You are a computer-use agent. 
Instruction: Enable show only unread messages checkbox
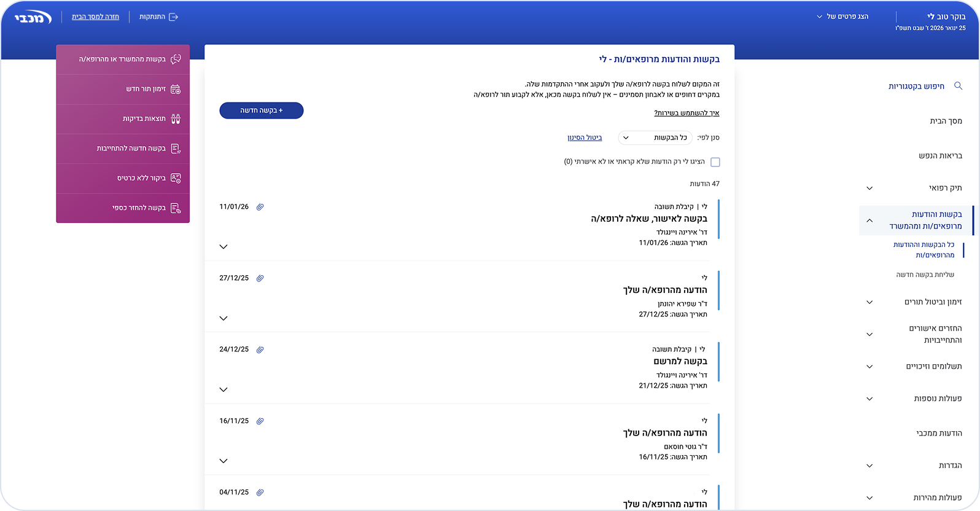coord(715,162)
